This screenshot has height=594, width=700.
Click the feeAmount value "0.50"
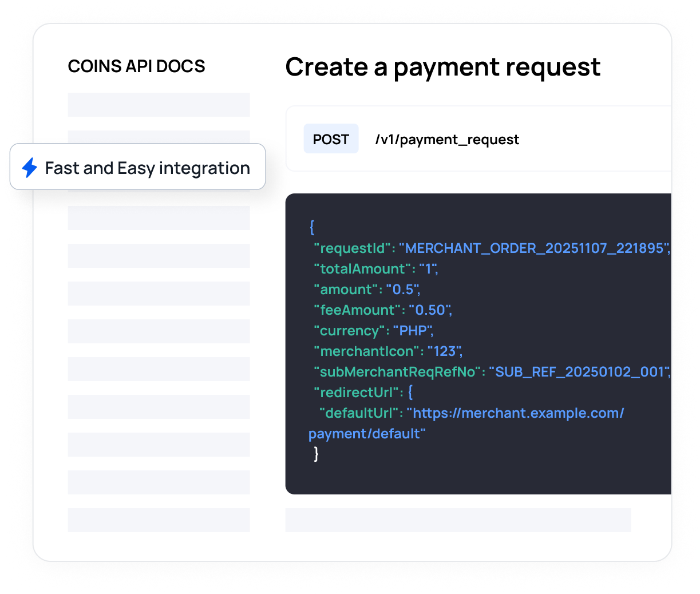[x=430, y=310]
